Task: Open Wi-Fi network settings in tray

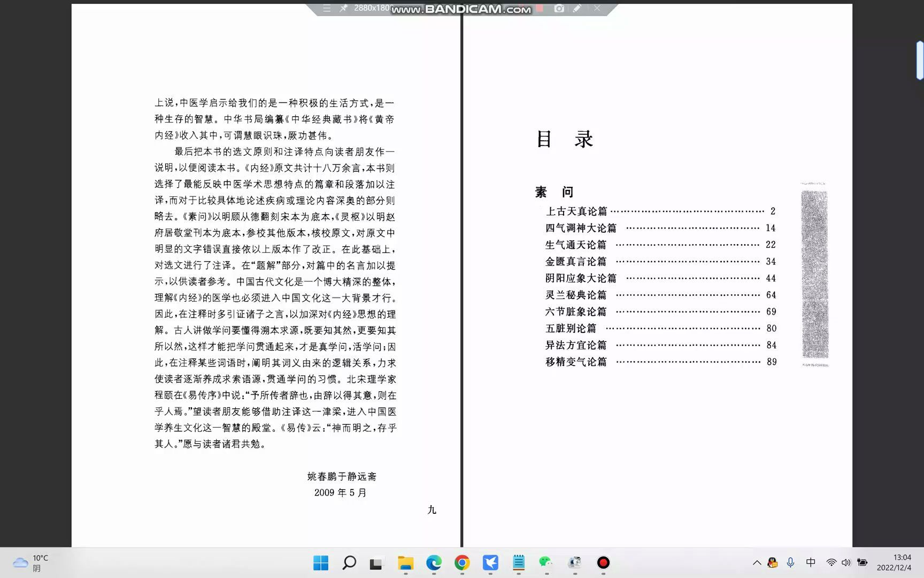Action: (831, 562)
